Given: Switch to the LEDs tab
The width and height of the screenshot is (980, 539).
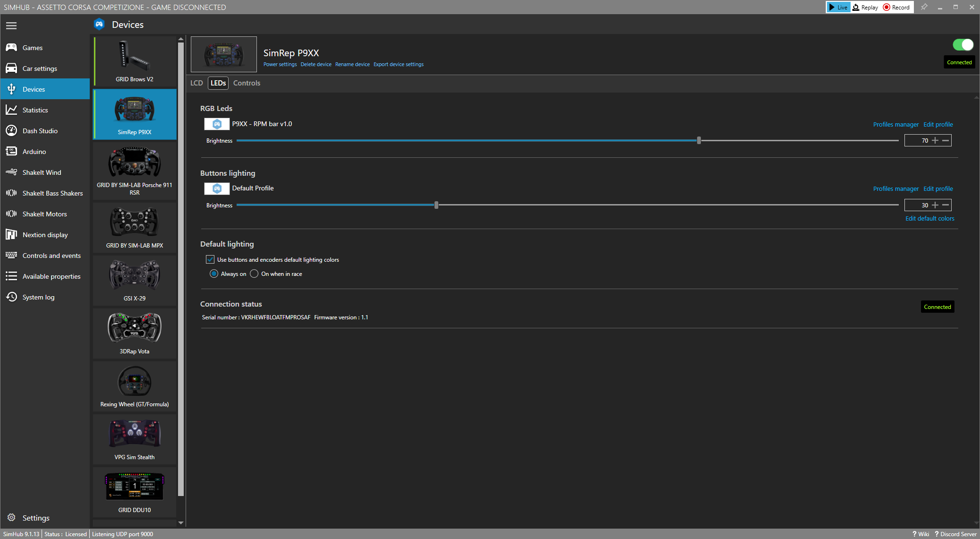Looking at the screenshot, I should point(218,83).
